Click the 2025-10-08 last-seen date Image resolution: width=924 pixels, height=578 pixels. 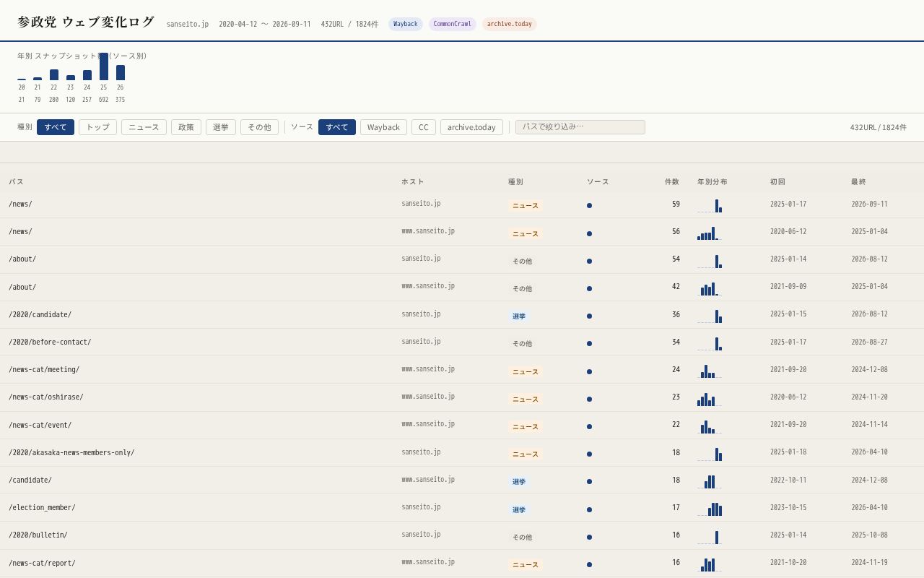(869, 535)
